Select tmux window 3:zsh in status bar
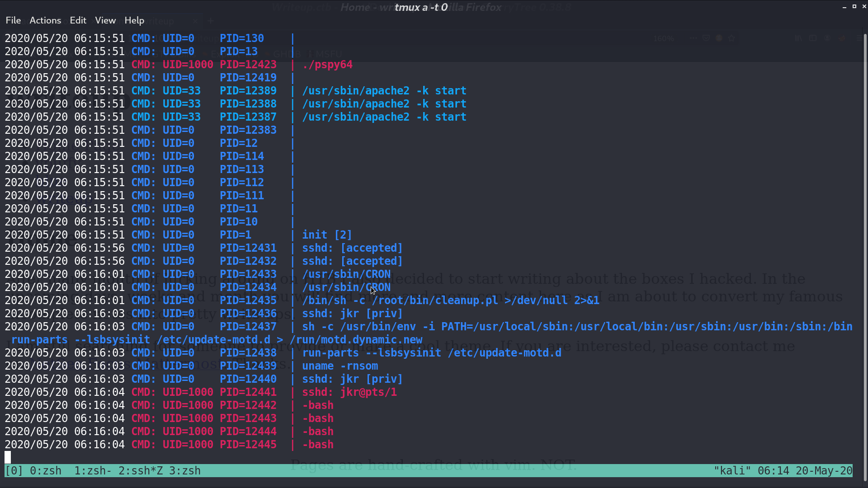Viewport: 868px width, 488px height. (185, 471)
